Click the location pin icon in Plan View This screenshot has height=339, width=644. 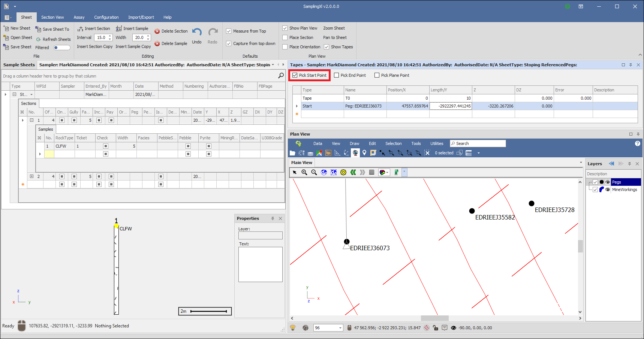click(x=364, y=153)
